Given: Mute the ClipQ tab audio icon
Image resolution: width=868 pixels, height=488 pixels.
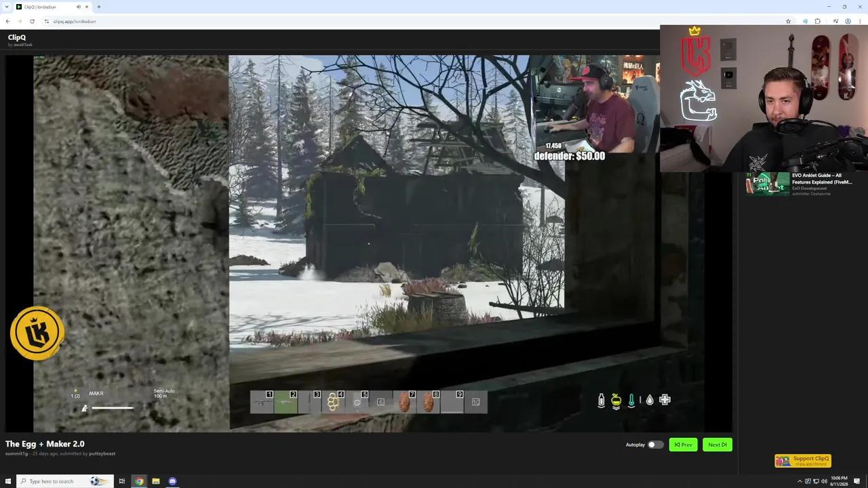Looking at the screenshot, I should (78, 7).
